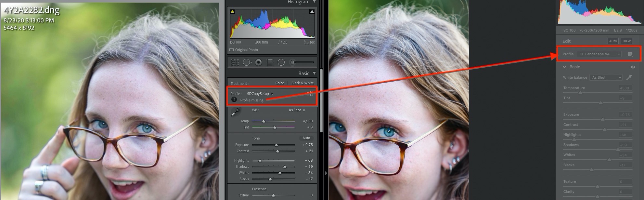Open the Profile Browser grid in Lightroom
The height and width of the screenshot is (200, 644).
click(x=310, y=93)
